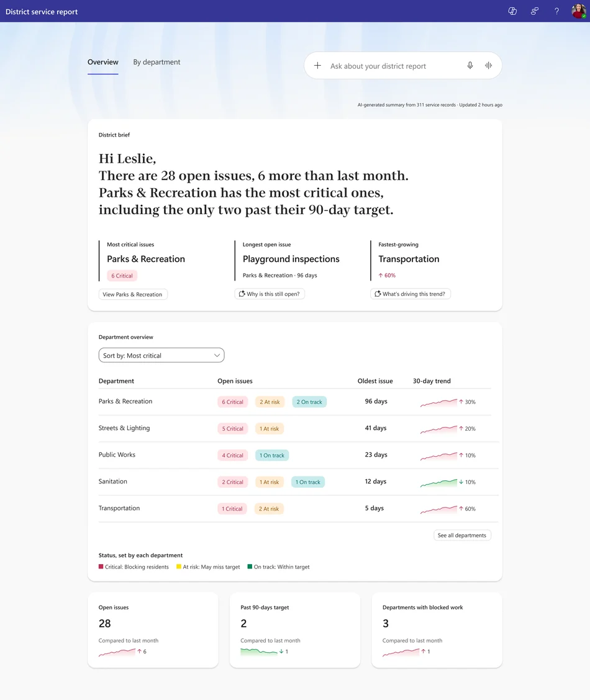Click Streets & Lighting 1 At risk badge
Image resolution: width=590 pixels, height=700 pixels.
pyautogui.click(x=270, y=429)
